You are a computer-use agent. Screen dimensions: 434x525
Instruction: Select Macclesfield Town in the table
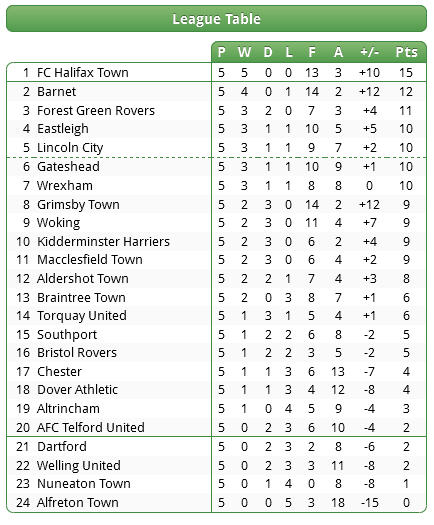click(x=90, y=259)
